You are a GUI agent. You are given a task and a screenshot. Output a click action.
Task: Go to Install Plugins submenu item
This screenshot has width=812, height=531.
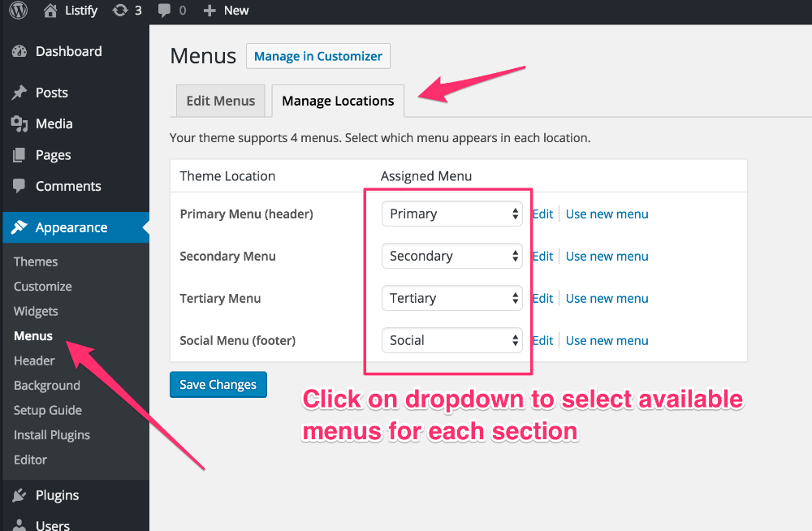(x=52, y=435)
